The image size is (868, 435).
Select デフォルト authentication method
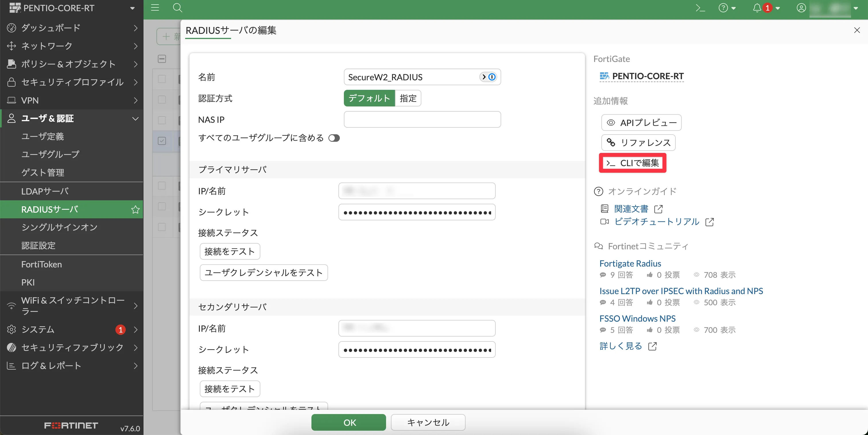(369, 98)
